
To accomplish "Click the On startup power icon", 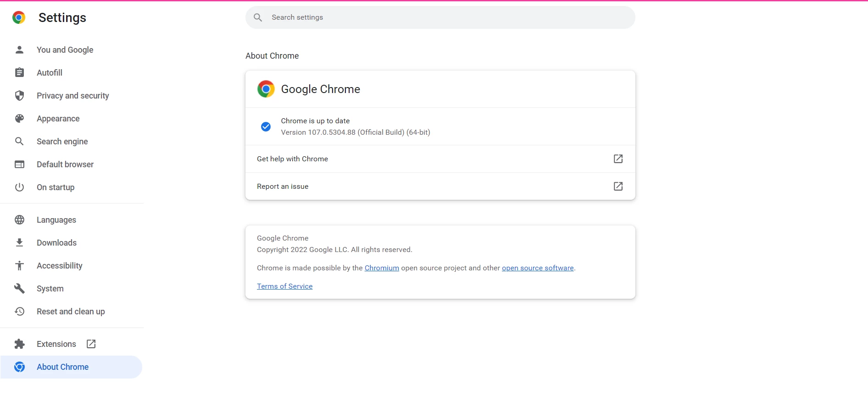I will point(19,187).
